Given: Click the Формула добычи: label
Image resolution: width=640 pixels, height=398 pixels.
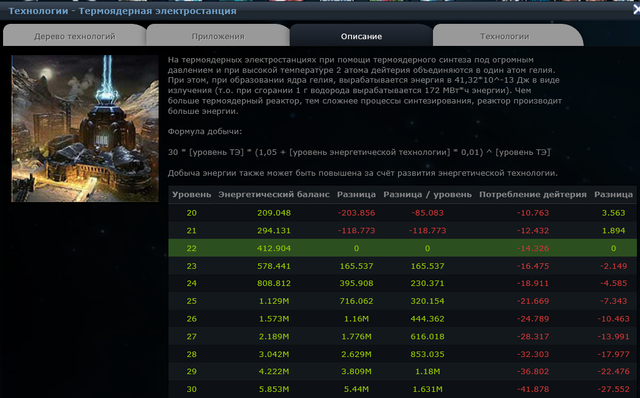Looking at the screenshot, I should (x=204, y=131).
